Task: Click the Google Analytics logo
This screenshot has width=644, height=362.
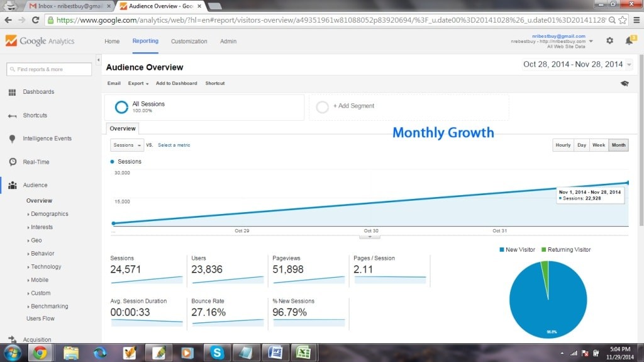Action: (40, 41)
